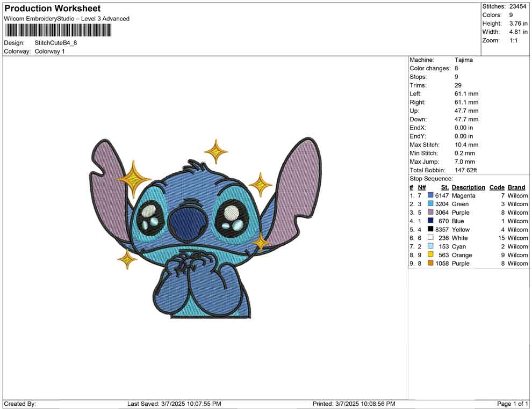Select the 'Wilcom EmbroideryStudio – Level 3 Advanced' line

[67, 19]
